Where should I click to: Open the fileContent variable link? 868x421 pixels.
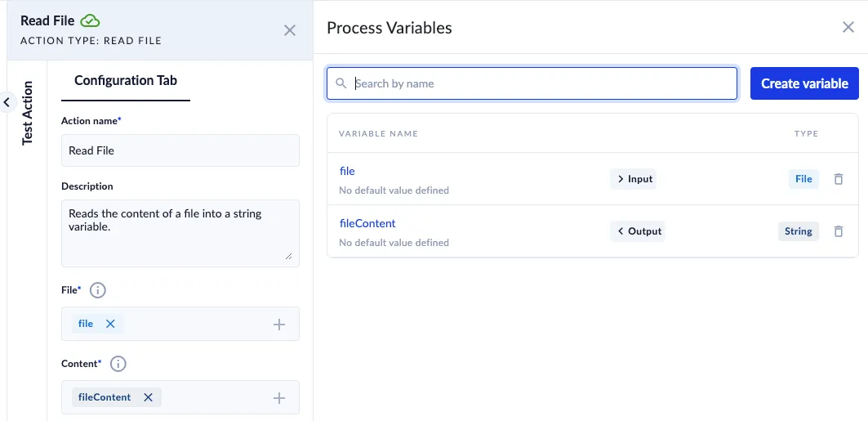pyautogui.click(x=367, y=223)
